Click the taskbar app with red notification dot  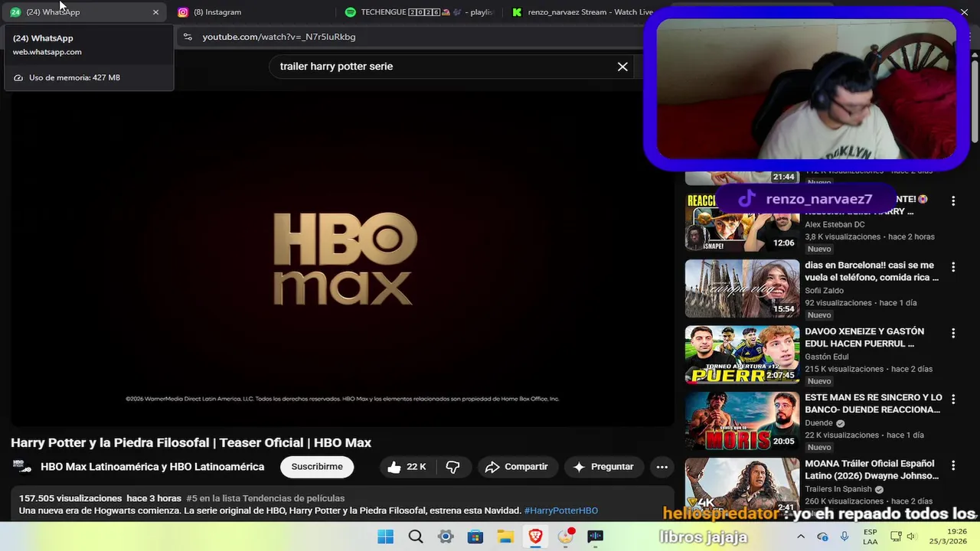(x=566, y=536)
